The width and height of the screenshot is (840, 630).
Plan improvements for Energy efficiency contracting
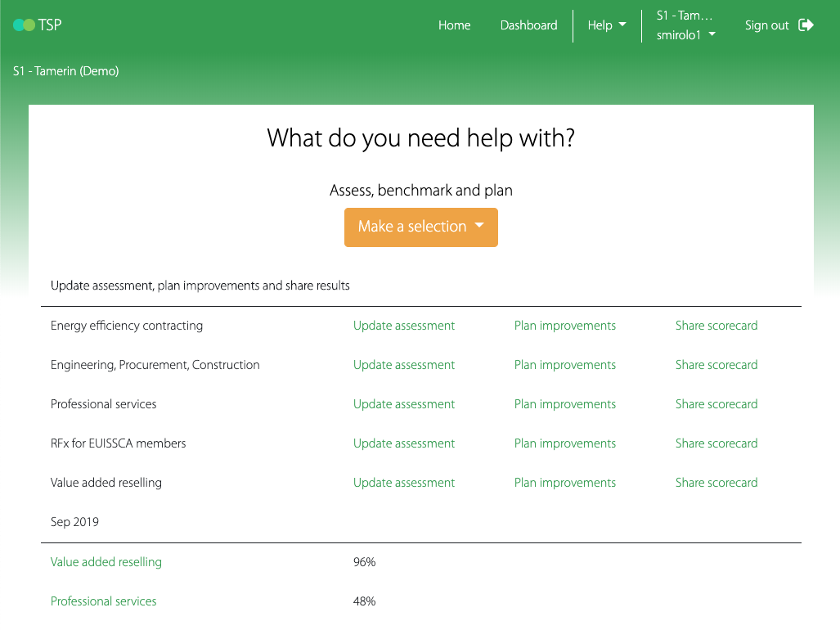[564, 326]
